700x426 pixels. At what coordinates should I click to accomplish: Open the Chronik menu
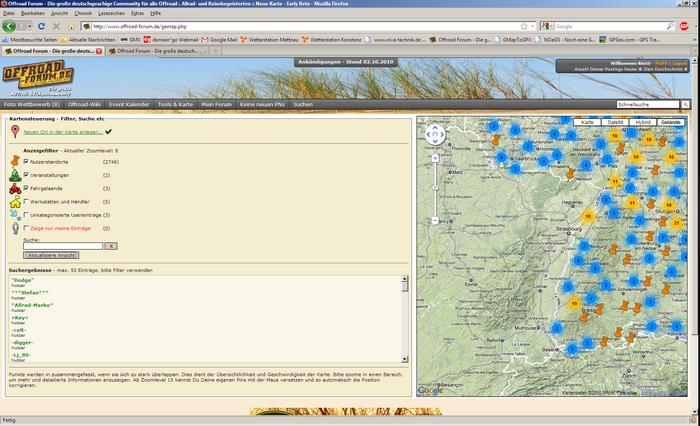83,13
